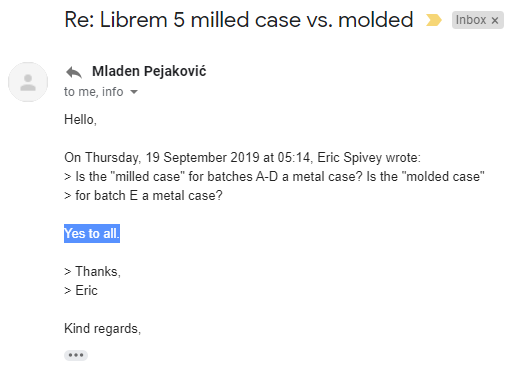Click the highlighted 'Yes to all.' text
The width and height of the screenshot is (532, 368).
point(92,234)
